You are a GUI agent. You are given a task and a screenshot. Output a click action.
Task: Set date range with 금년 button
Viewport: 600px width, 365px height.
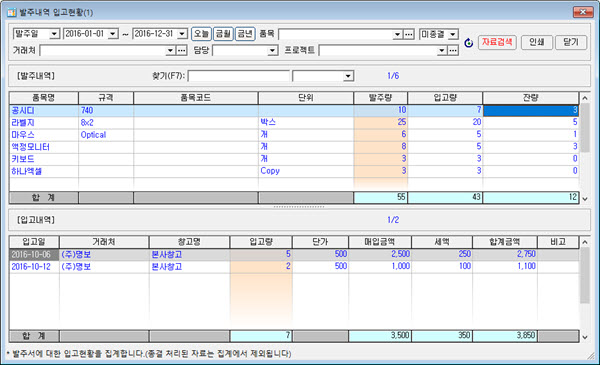(245, 34)
